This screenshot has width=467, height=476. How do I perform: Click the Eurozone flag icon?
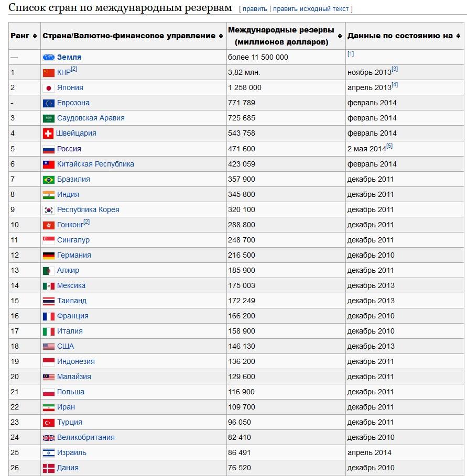click(48, 103)
